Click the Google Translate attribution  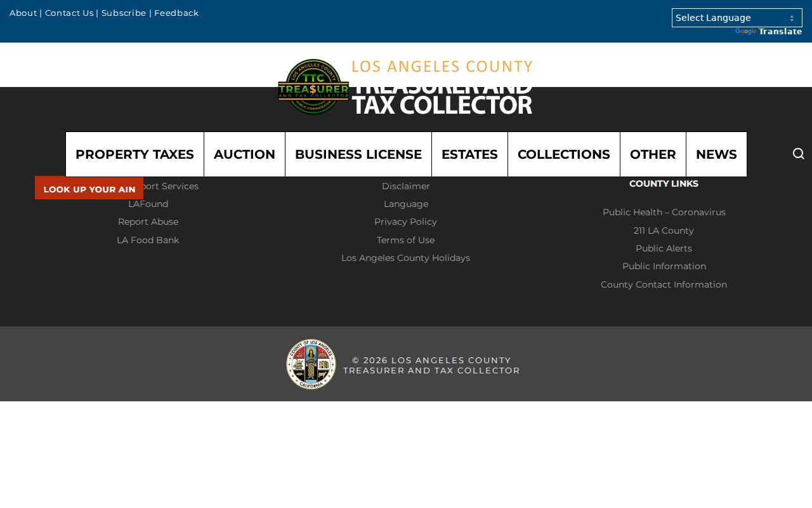[x=769, y=32]
